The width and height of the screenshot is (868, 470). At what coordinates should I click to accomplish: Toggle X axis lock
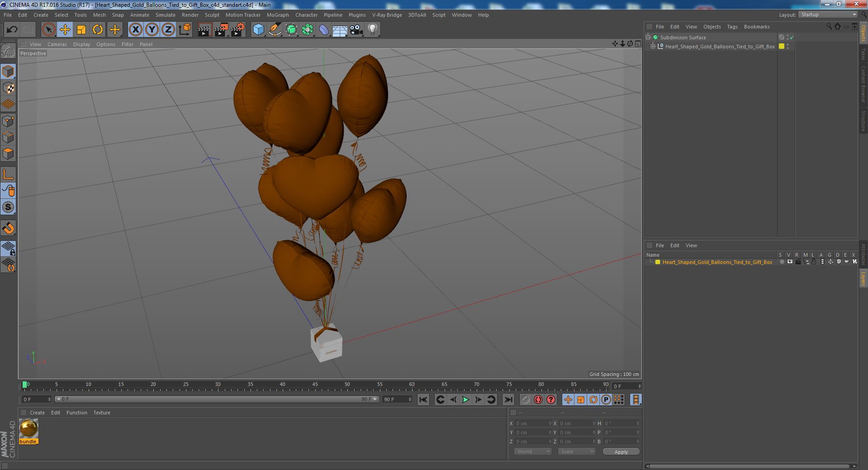point(135,30)
